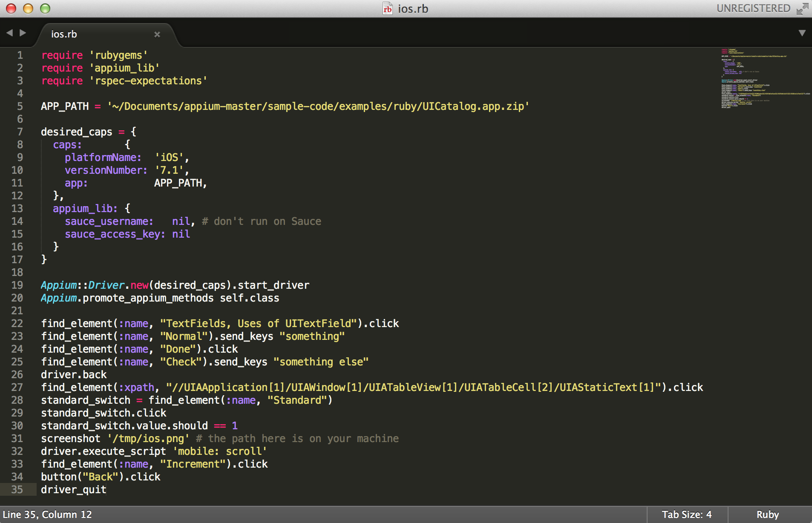The width and height of the screenshot is (812, 523).
Task: Click "something else" string on line 25
Action: [321, 362]
